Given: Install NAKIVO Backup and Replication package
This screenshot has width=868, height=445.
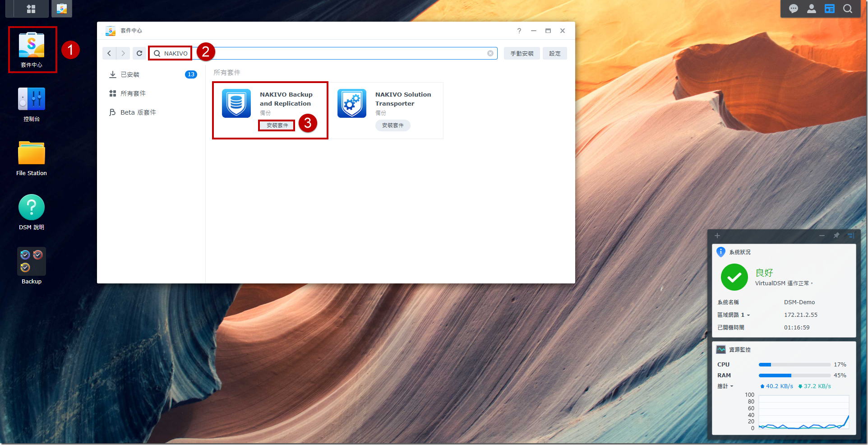Looking at the screenshot, I should point(277,125).
